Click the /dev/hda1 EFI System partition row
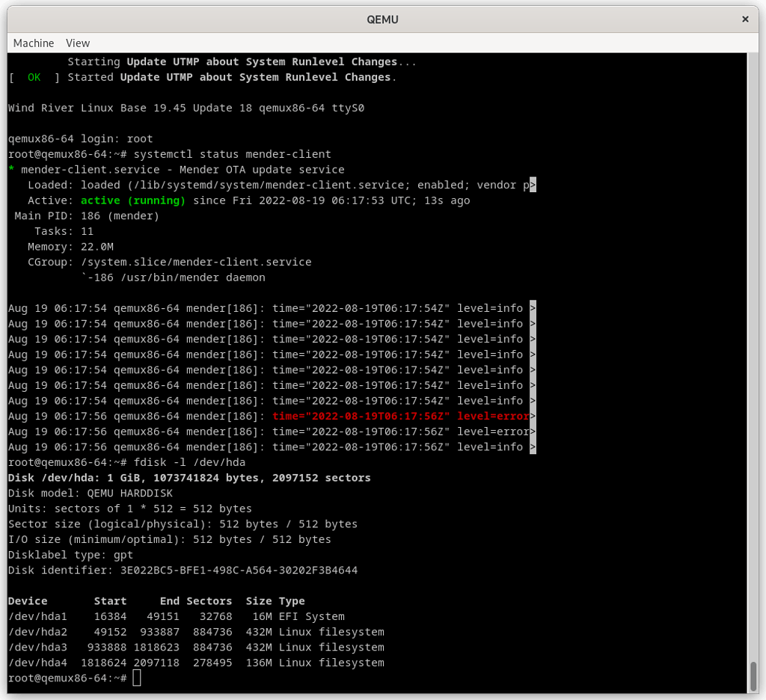The image size is (766, 700). (176, 616)
